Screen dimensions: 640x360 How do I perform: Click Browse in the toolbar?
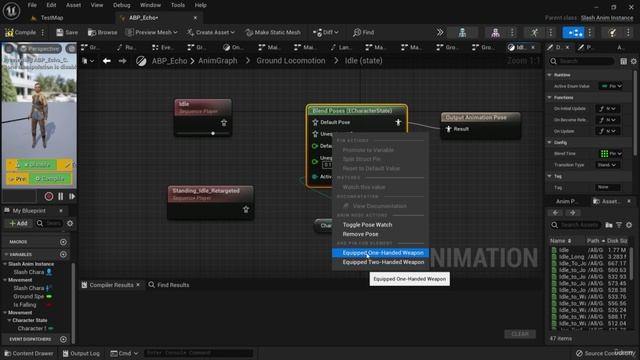pyautogui.click(x=102, y=32)
